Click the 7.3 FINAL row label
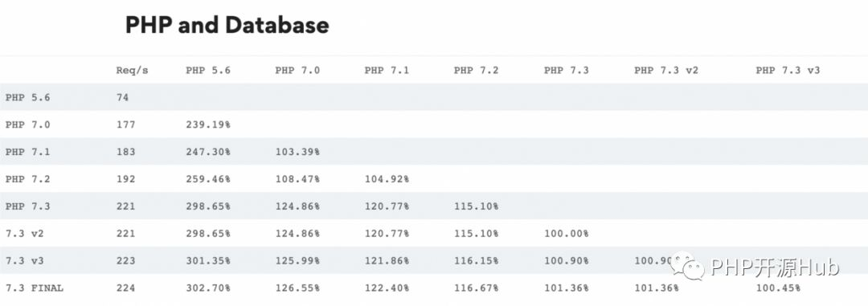The image size is (868, 306). tap(35, 288)
